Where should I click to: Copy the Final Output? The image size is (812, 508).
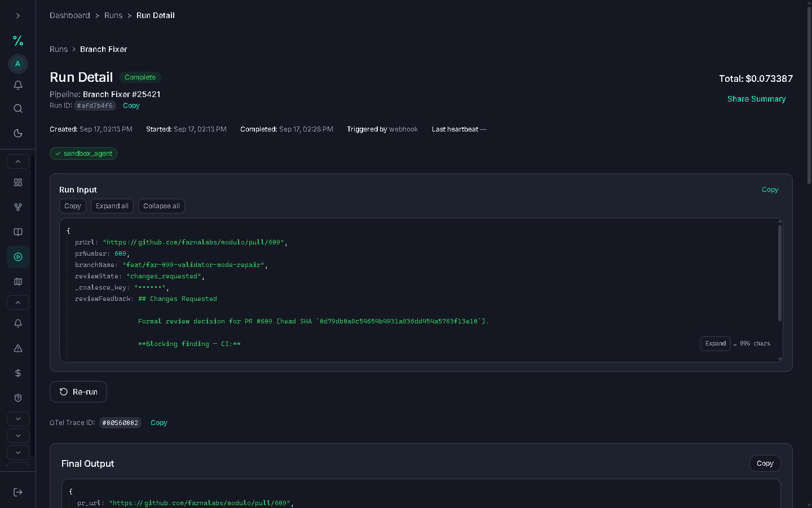click(x=765, y=463)
